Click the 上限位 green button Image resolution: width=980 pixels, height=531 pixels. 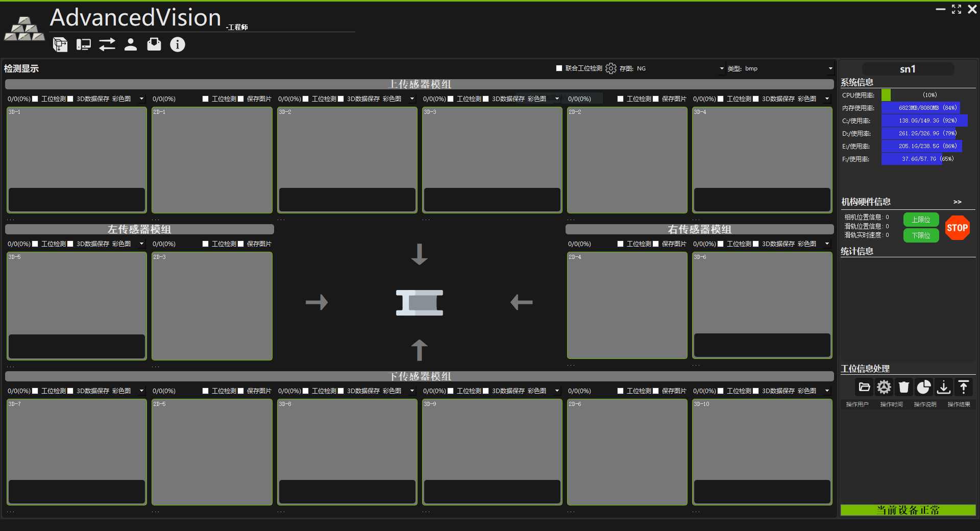coord(921,220)
